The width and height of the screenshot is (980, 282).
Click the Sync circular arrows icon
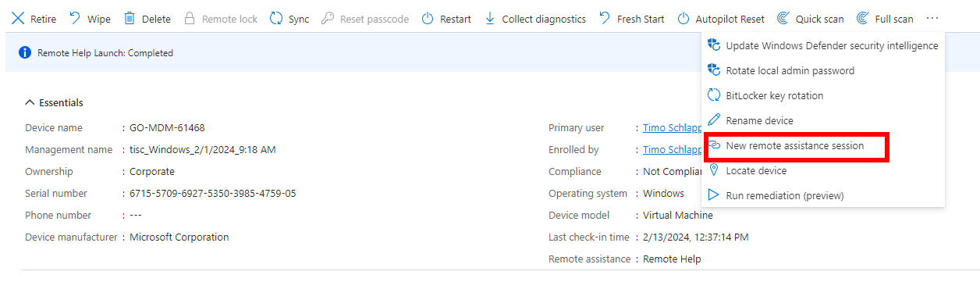click(x=275, y=18)
